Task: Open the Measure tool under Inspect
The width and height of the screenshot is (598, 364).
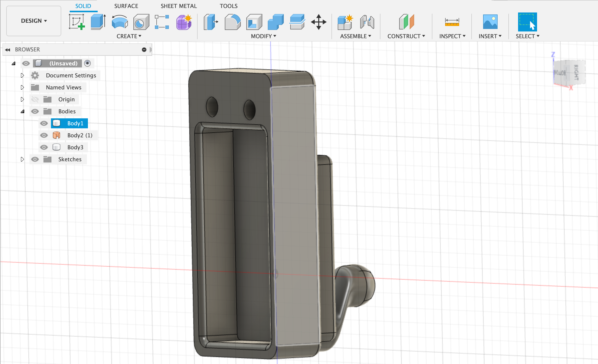Action: click(452, 22)
